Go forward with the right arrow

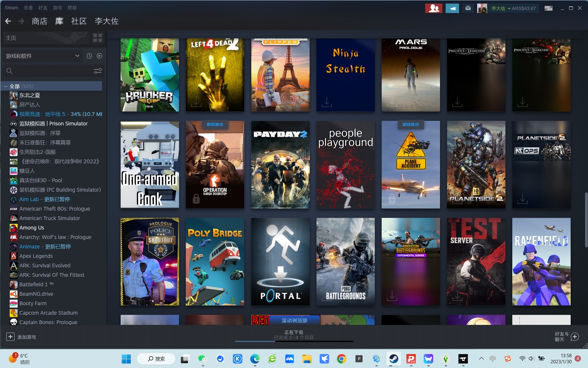coord(21,21)
